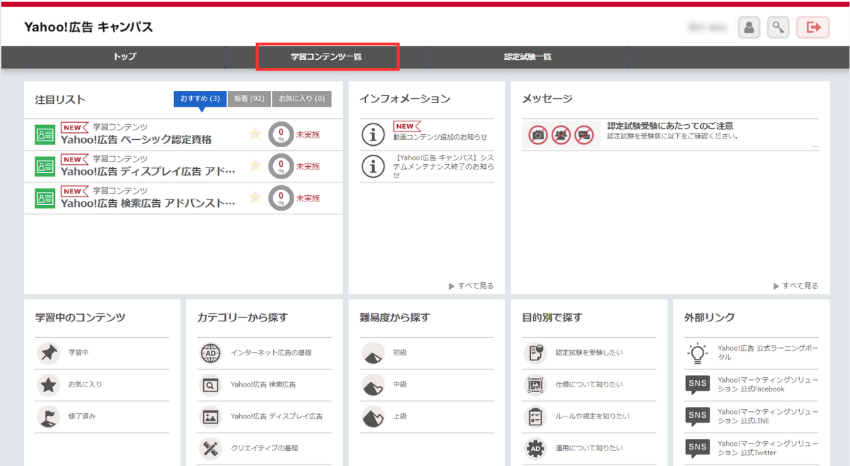Open Yahoo!広告 公式ラーニングポータル text link
This screenshot has height=466, width=850.
coord(768,353)
